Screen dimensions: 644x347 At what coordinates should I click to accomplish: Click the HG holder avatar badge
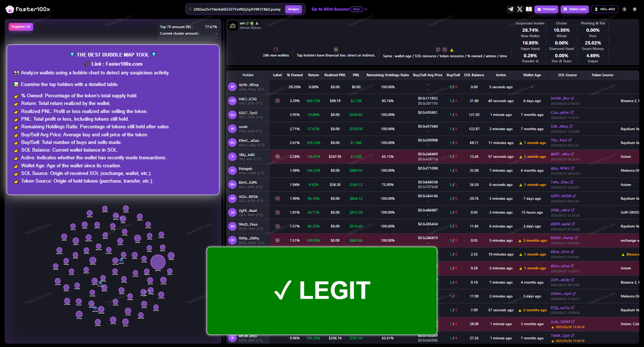pos(232,100)
